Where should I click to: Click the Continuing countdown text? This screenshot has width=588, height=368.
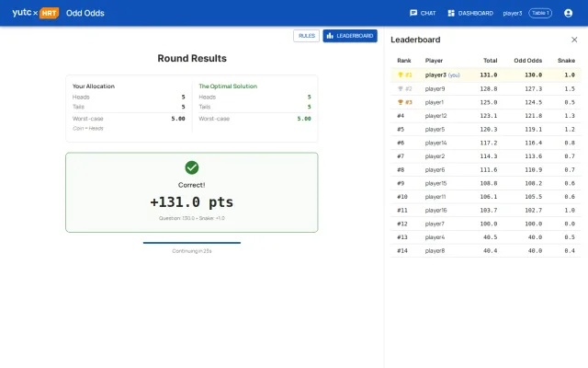[192, 251]
